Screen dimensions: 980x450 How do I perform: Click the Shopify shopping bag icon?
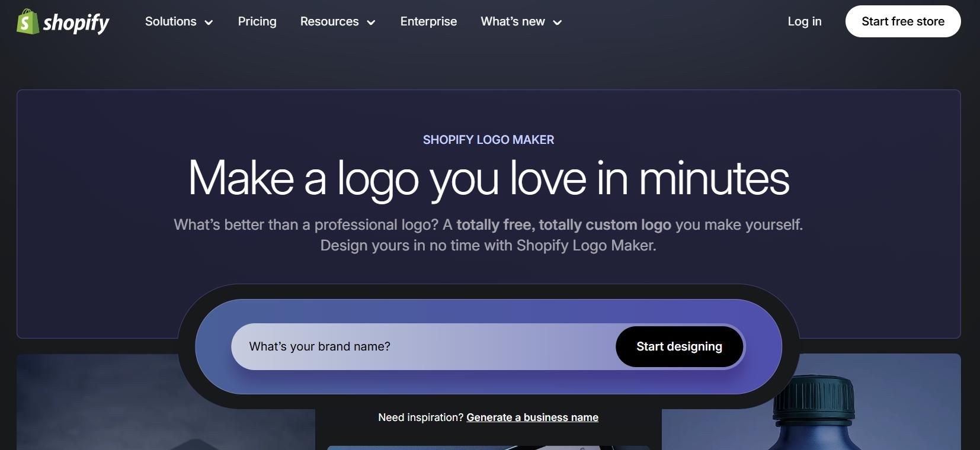[27, 22]
